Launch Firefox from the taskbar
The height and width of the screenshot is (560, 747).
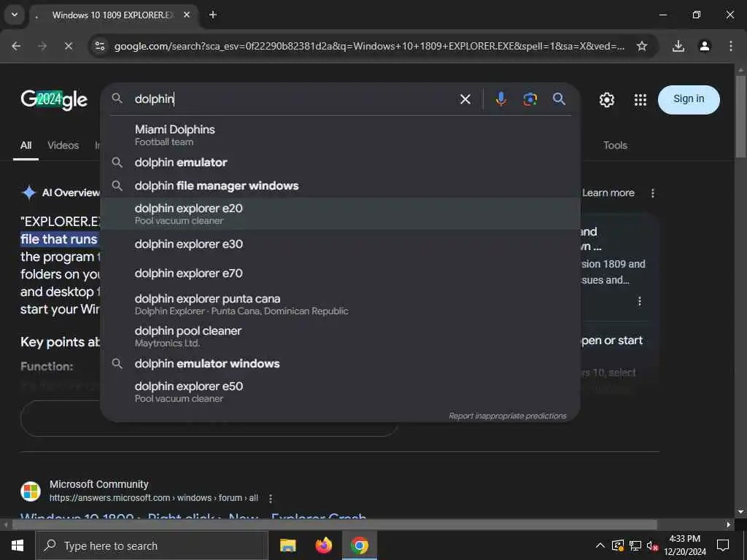click(x=324, y=545)
